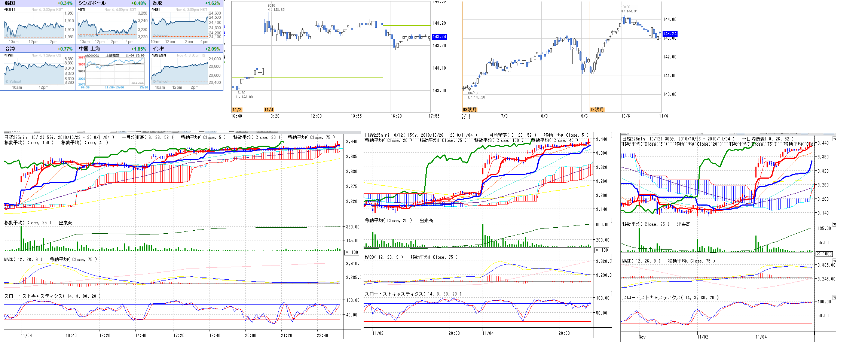Select the 11/2 date marker on intraday chart
Screen dimensions: 868x364
click(x=237, y=110)
